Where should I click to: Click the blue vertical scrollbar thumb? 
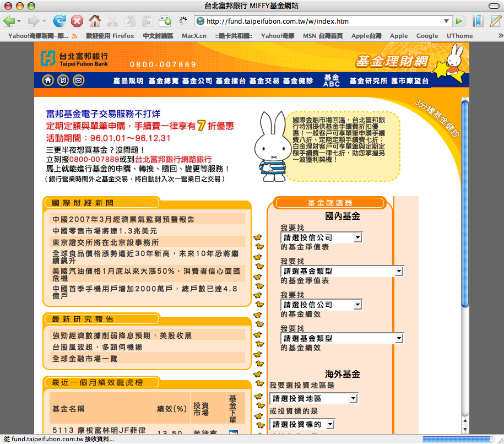tap(465, 204)
